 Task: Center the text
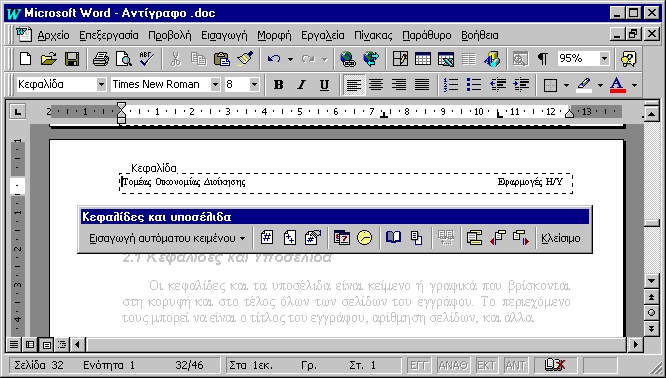click(x=376, y=85)
